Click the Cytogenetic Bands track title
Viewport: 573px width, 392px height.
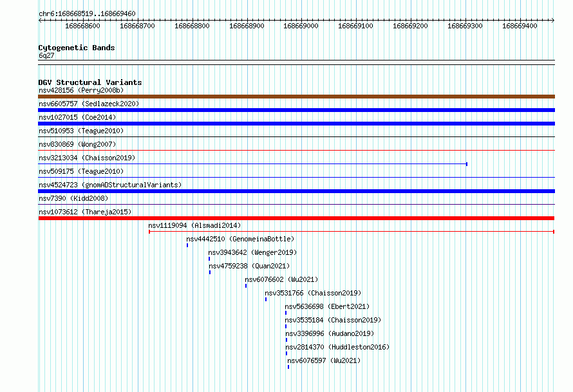pyautogui.click(x=77, y=48)
